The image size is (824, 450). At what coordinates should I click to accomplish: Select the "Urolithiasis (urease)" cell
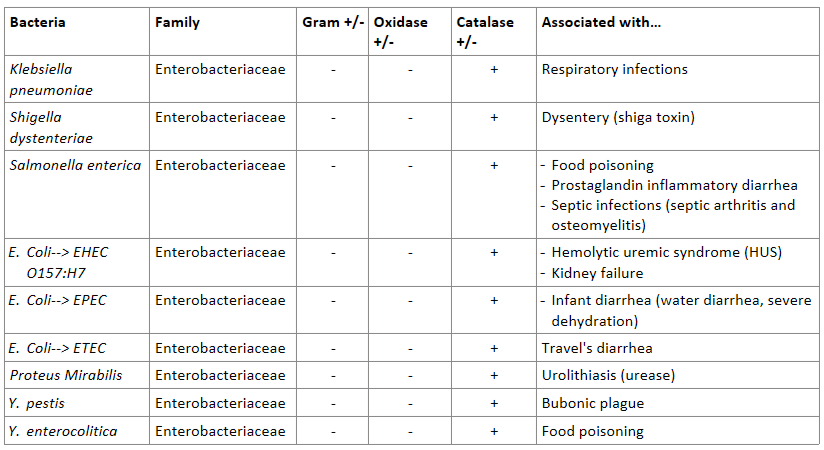[x=609, y=375]
